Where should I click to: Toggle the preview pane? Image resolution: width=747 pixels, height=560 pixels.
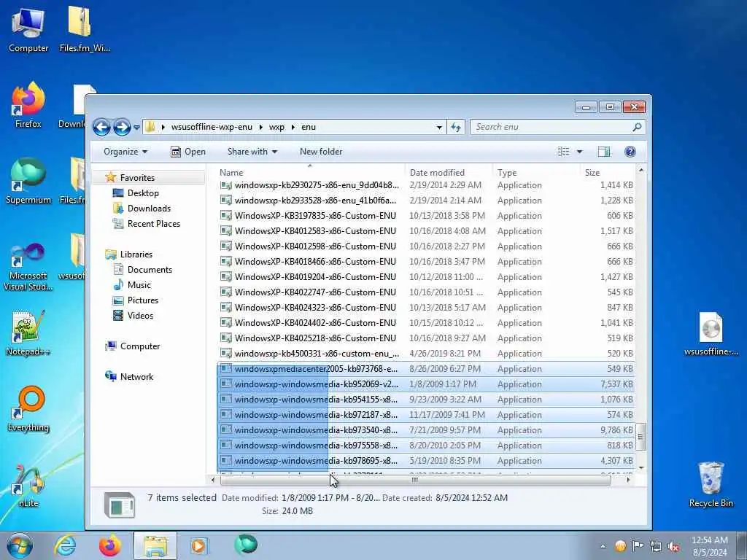[603, 152]
